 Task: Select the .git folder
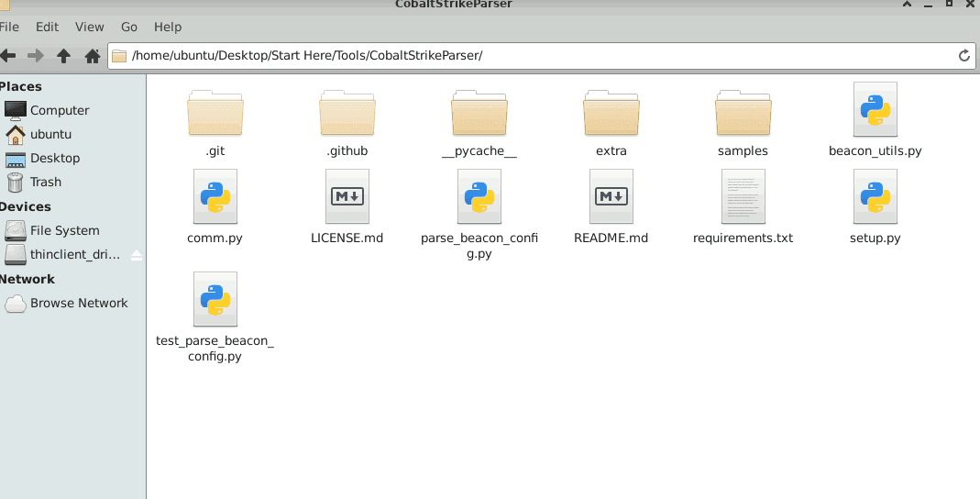coord(215,123)
